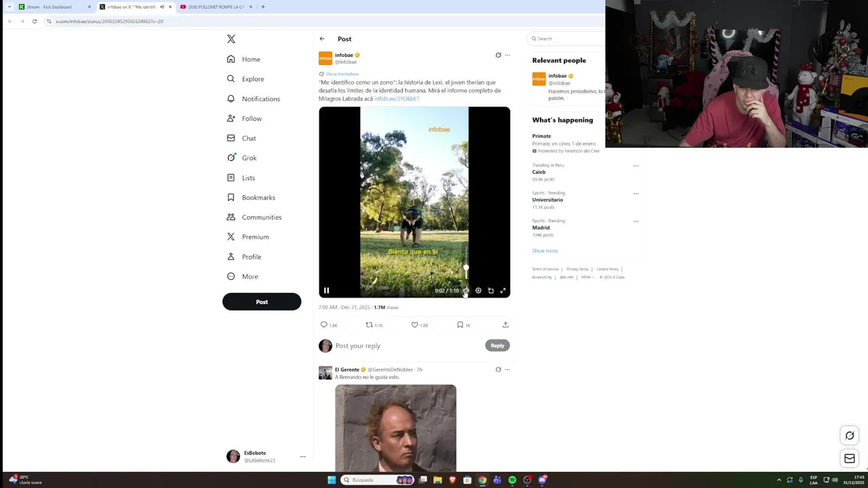Click the black Post button

tap(262, 302)
